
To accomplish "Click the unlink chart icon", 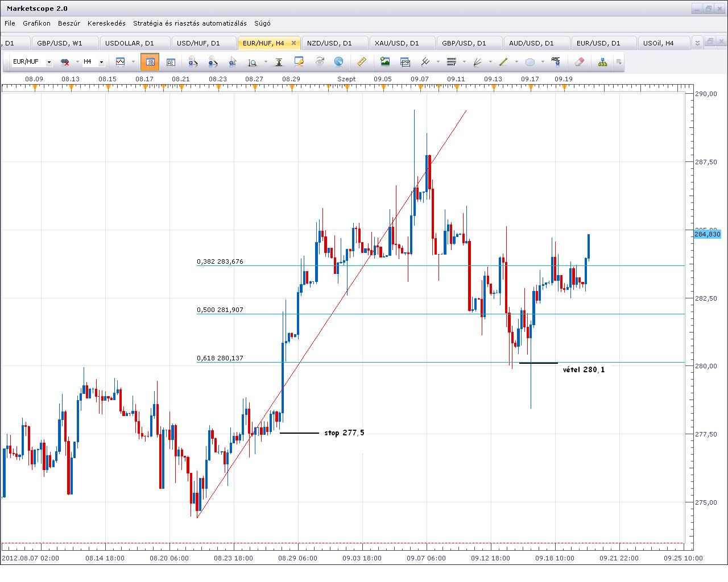I will [65, 62].
